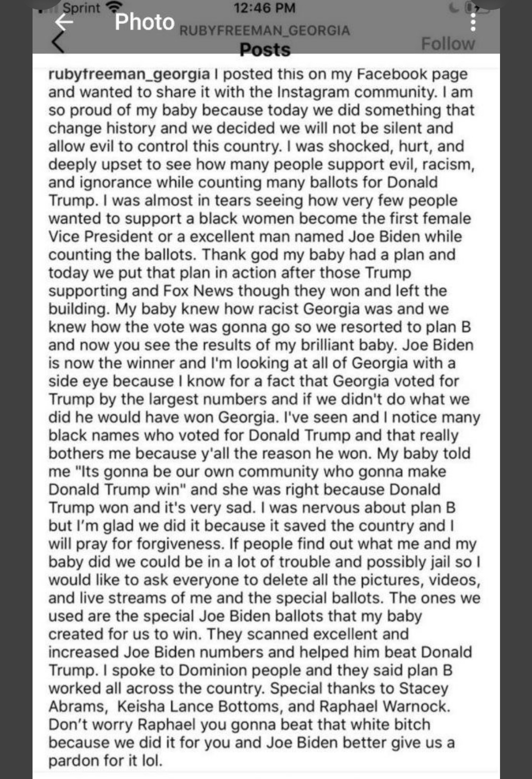The width and height of the screenshot is (532, 779).
Task: Open rubyfreeman_georgia profile from caption username
Action: [129, 74]
